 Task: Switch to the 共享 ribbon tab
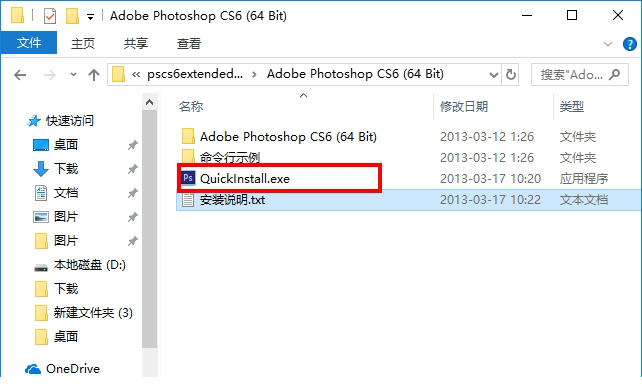136,43
